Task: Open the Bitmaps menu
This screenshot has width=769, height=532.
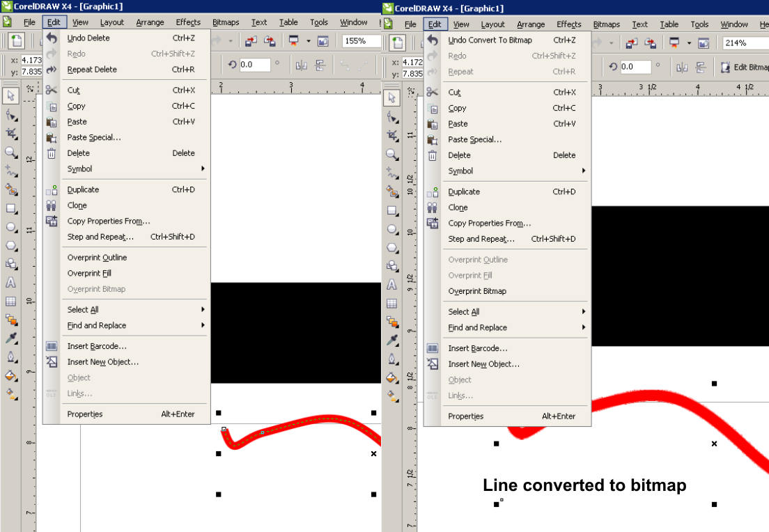Action: click(226, 22)
